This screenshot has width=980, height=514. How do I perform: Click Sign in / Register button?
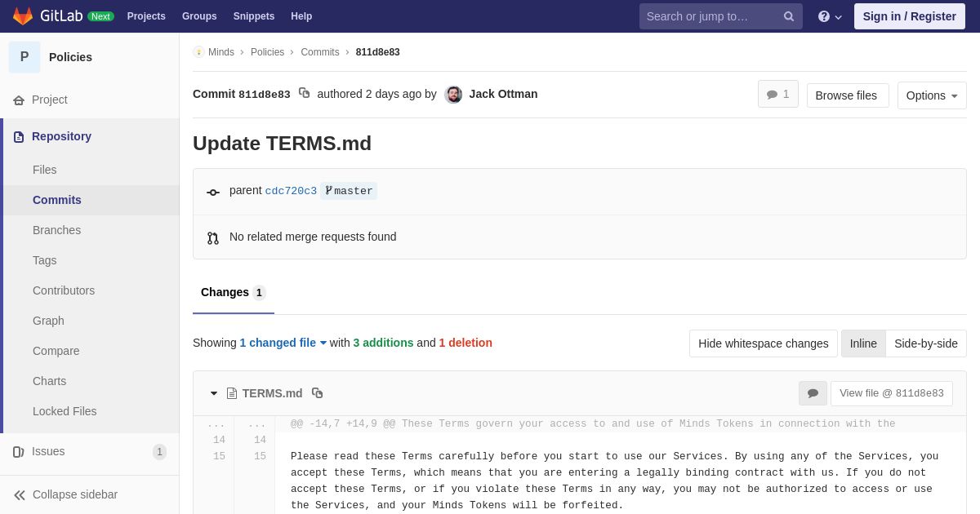pos(909,16)
